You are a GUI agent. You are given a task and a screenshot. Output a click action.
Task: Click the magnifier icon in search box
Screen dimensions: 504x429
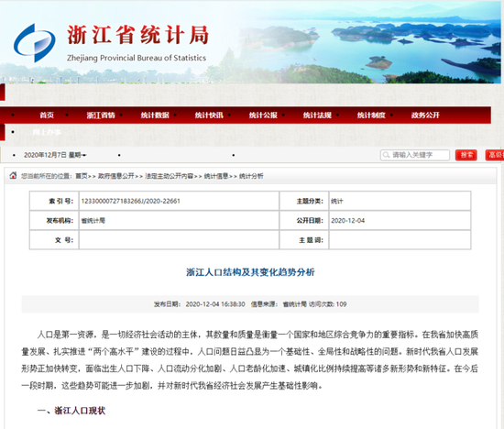386,155
